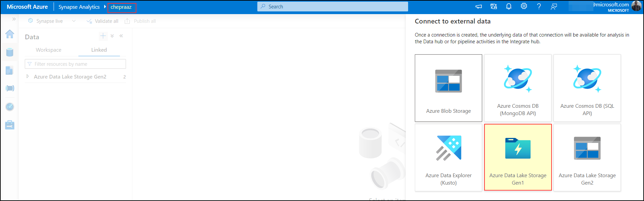Screen dimensions: 644x201
Task: Open the release updates megaphone icon
Action: 478,6
